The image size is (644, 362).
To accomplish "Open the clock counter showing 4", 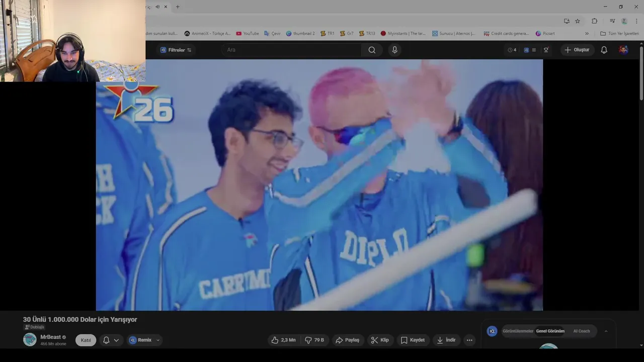I will 512,50.
